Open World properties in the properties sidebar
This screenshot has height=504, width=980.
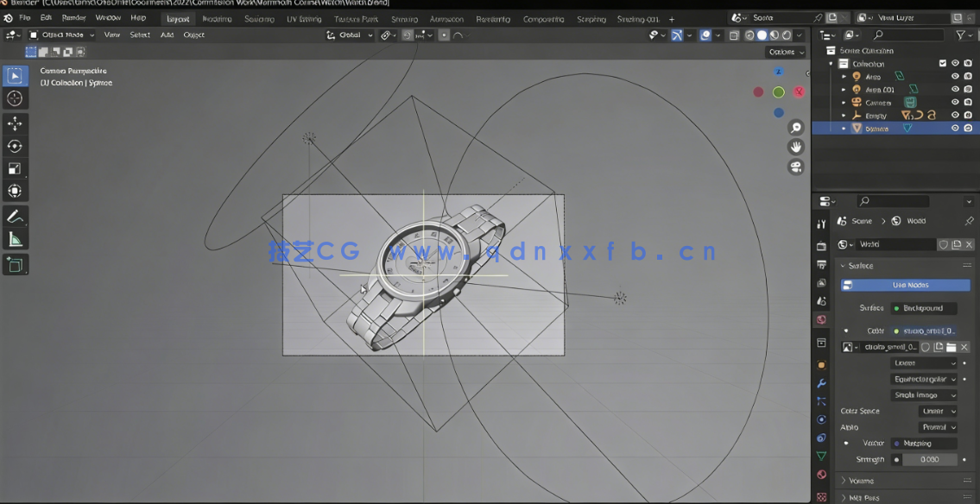[x=821, y=319]
